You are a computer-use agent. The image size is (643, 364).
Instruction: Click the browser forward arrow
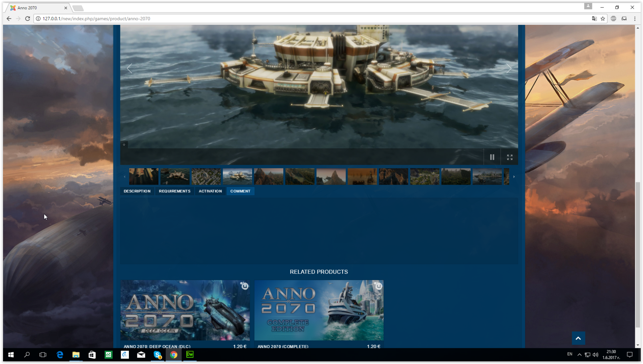[x=18, y=19]
